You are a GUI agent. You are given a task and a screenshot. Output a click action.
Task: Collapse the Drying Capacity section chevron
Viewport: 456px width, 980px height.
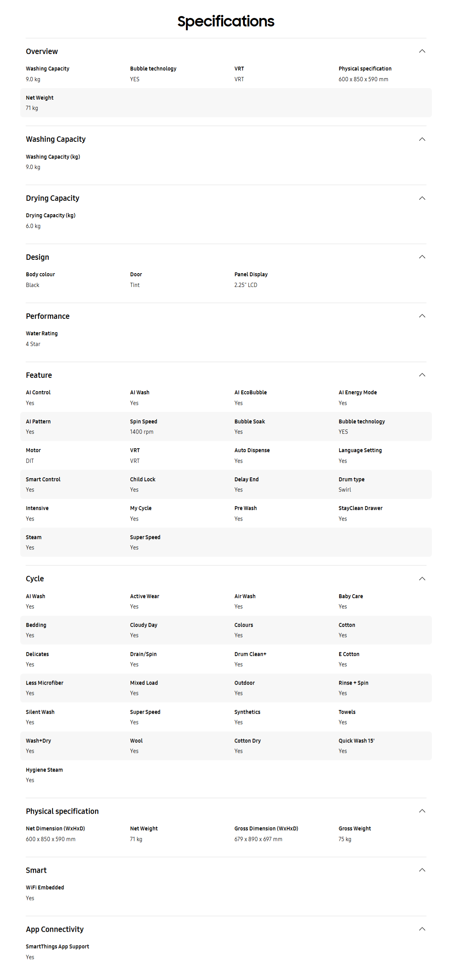pyautogui.click(x=422, y=198)
